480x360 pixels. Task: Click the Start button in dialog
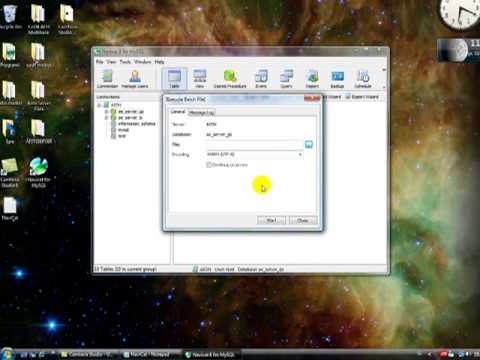tap(271, 220)
